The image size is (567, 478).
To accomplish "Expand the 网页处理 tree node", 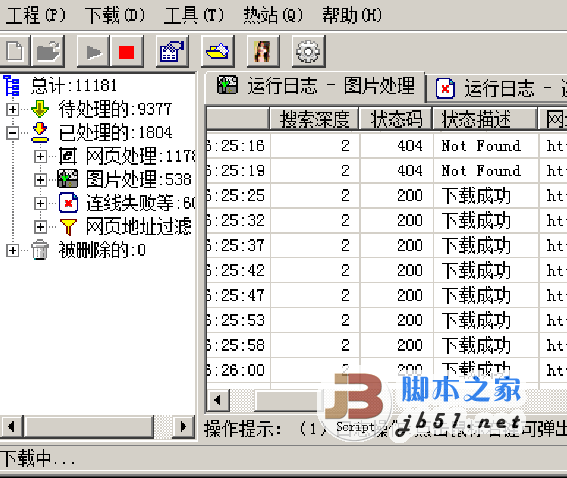I will coord(40,156).
